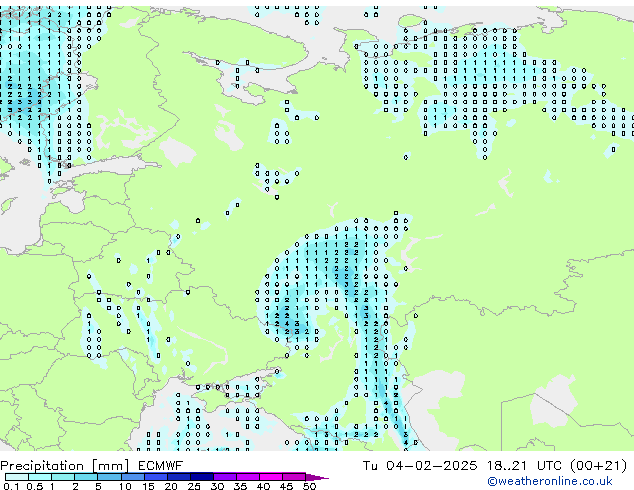
Task: Open the weatheronline.co.uk copyright link
Action: tap(549, 481)
